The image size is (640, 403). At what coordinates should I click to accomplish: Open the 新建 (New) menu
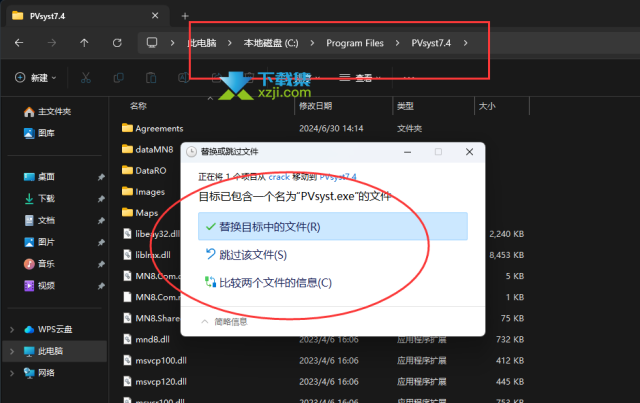[36, 78]
